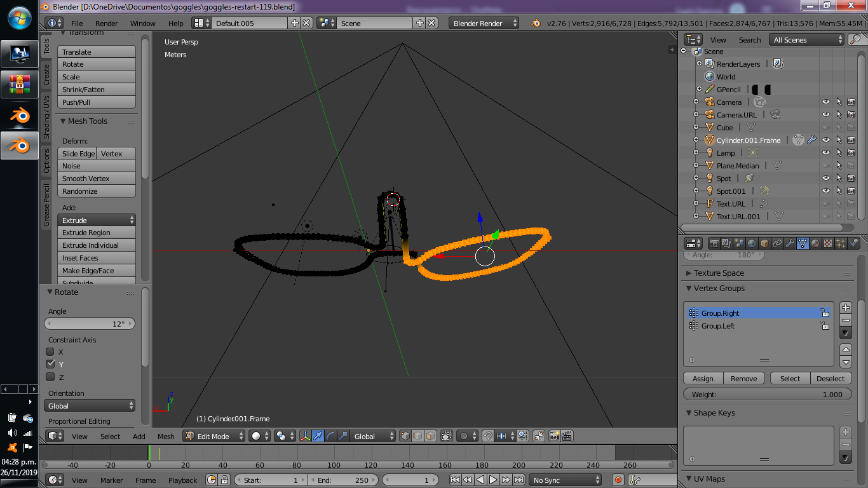
Task: Adjust the Weight 1.000 slider
Action: [x=767, y=394]
